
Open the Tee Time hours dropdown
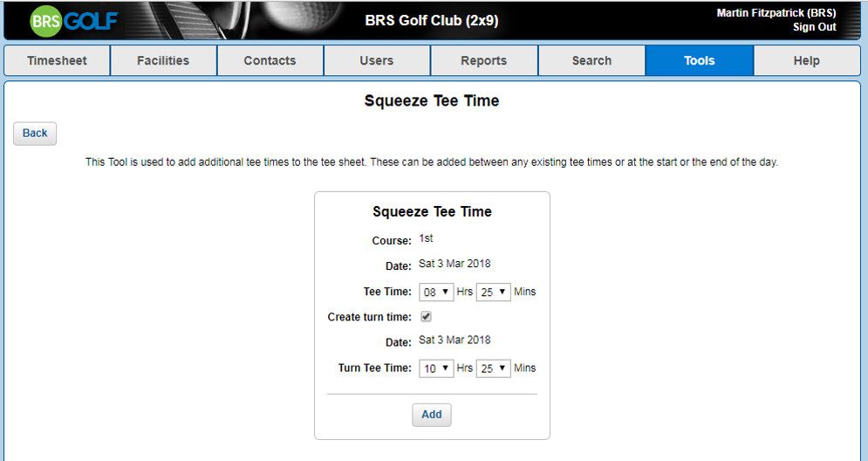coord(436,292)
